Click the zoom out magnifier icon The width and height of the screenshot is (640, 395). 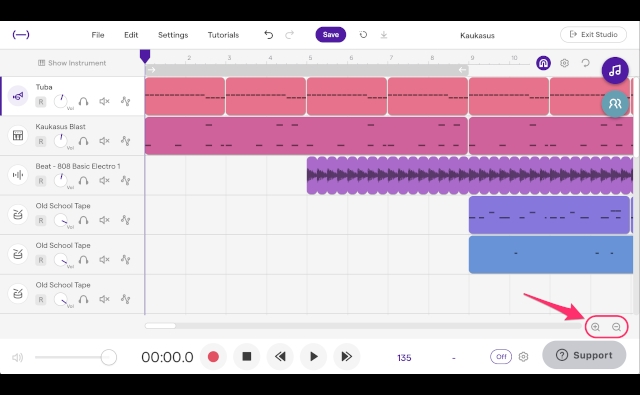[x=616, y=327]
